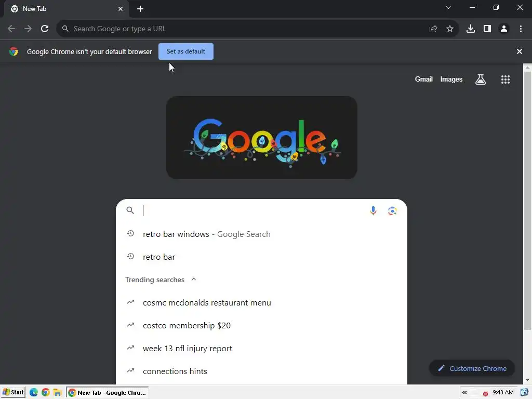
Task: Open a new tab with plus button
Action: [140, 9]
